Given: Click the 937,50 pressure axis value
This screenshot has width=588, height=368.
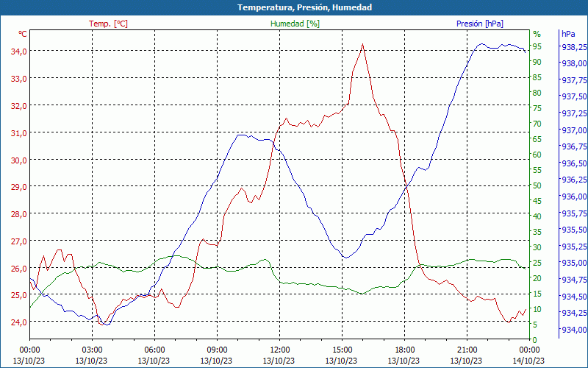Looking at the screenshot, I should click(574, 97).
